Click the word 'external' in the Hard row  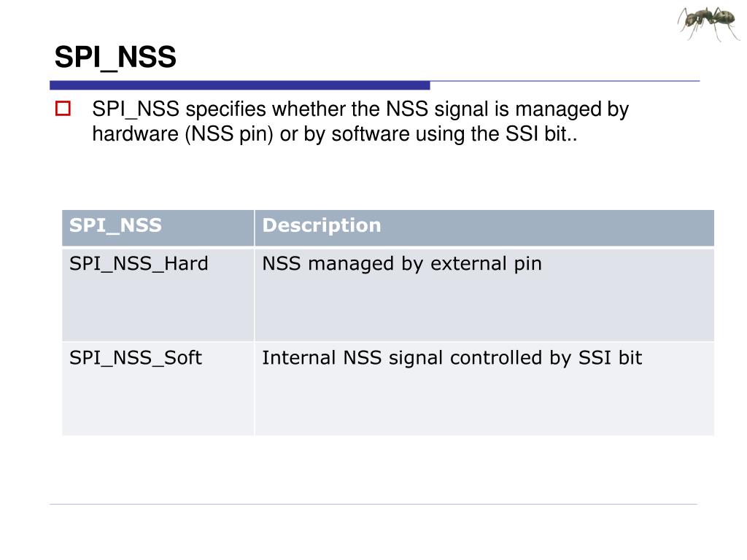468,264
